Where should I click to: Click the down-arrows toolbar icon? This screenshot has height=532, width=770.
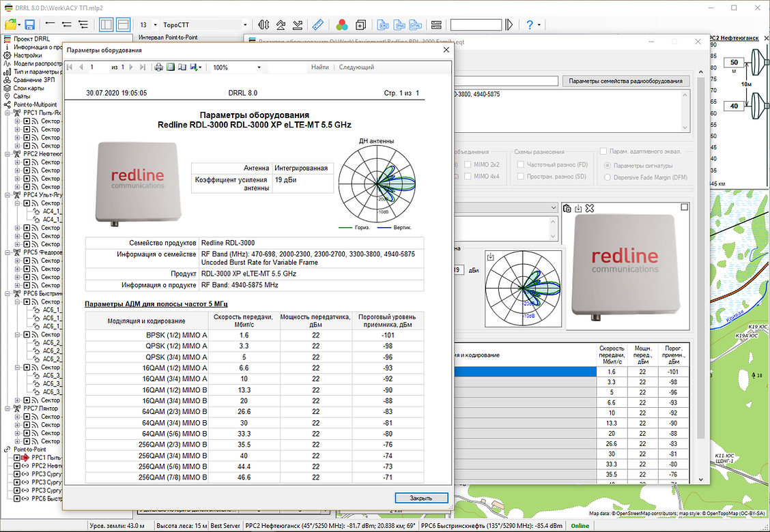(x=298, y=25)
